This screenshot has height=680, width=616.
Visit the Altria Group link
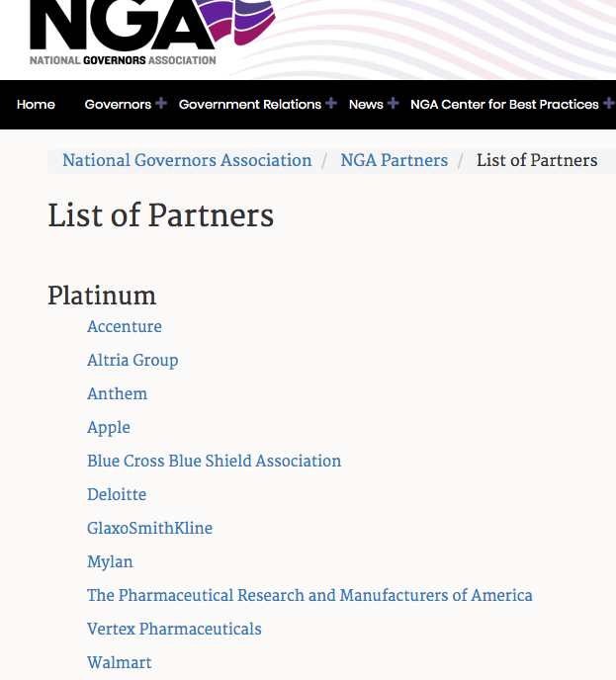(x=132, y=360)
